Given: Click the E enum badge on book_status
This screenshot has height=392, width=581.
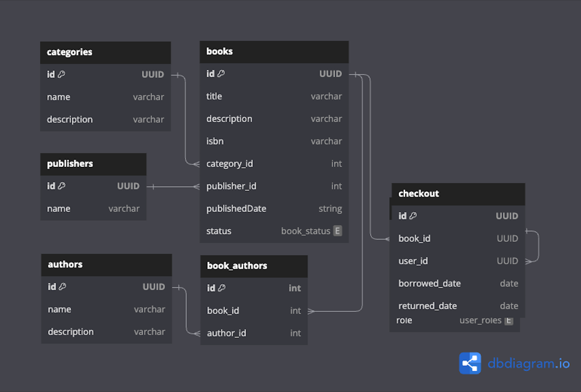Looking at the screenshot, I should [x=337, y=230].
